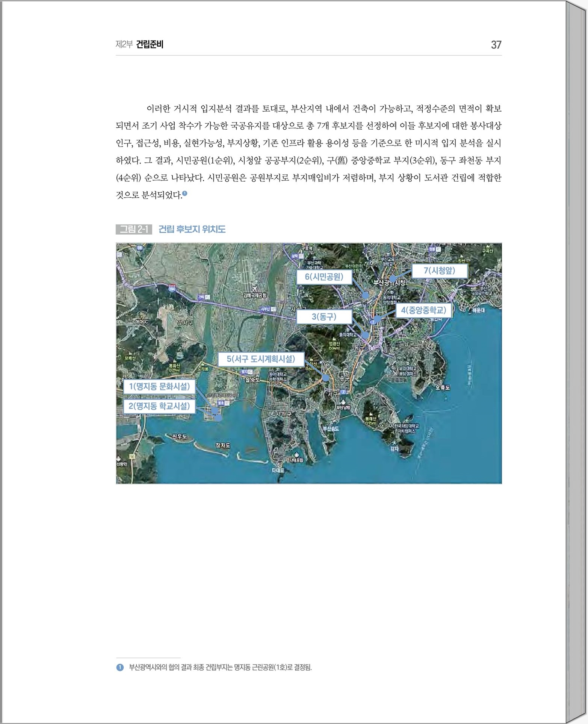Click the 사하구 district label on map
The height and width of the screenshot is (724, 588).
tap(284, 413)
